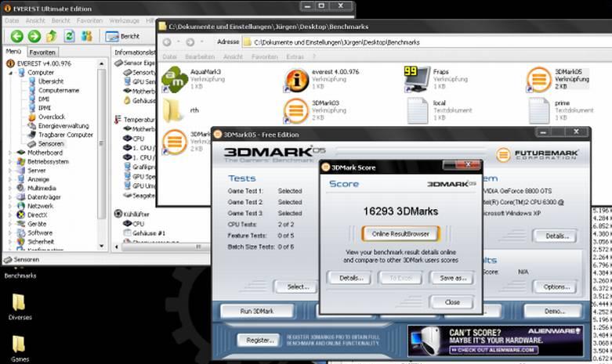
Task: Open Werkzeuge menu in EVEREST
Action: 124,20
